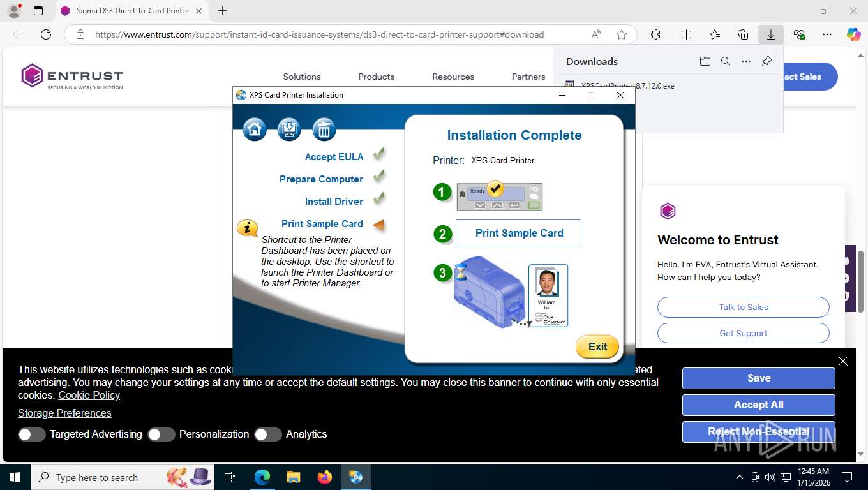Open browser Extensions icon
This screenshot has height=490, width=868.
click(655, 34)
